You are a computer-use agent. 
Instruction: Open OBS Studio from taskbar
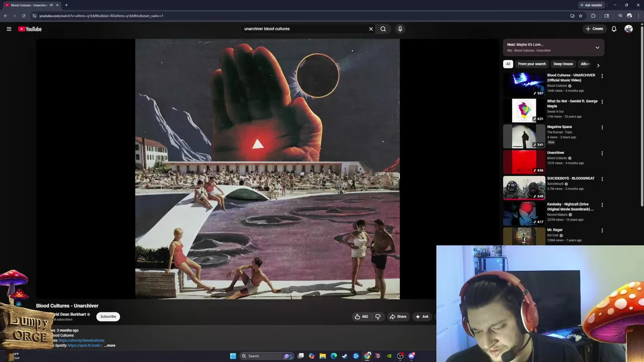coord(400,356)
